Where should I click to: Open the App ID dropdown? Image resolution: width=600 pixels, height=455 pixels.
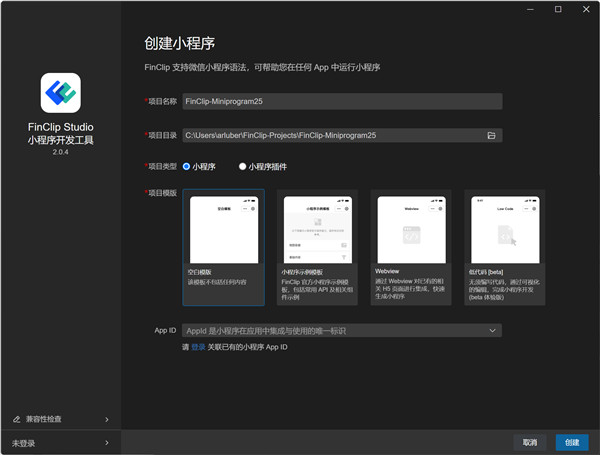(342, 331)
